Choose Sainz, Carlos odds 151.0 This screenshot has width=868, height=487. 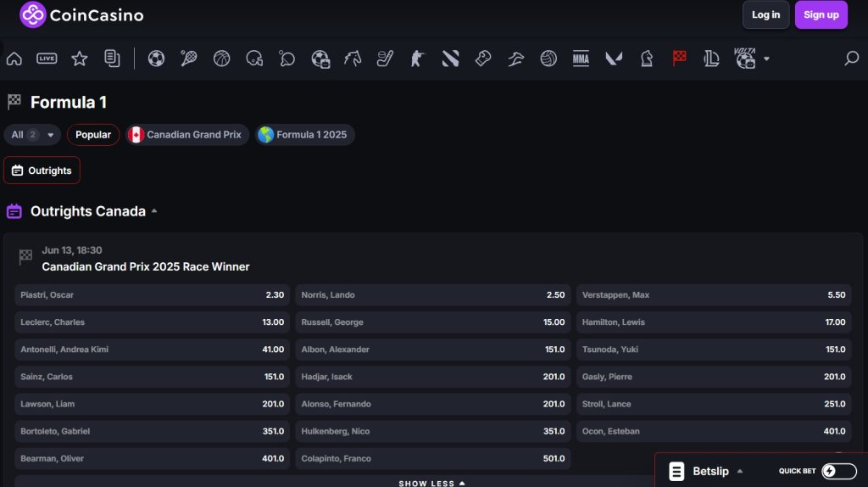click(153, 376)
